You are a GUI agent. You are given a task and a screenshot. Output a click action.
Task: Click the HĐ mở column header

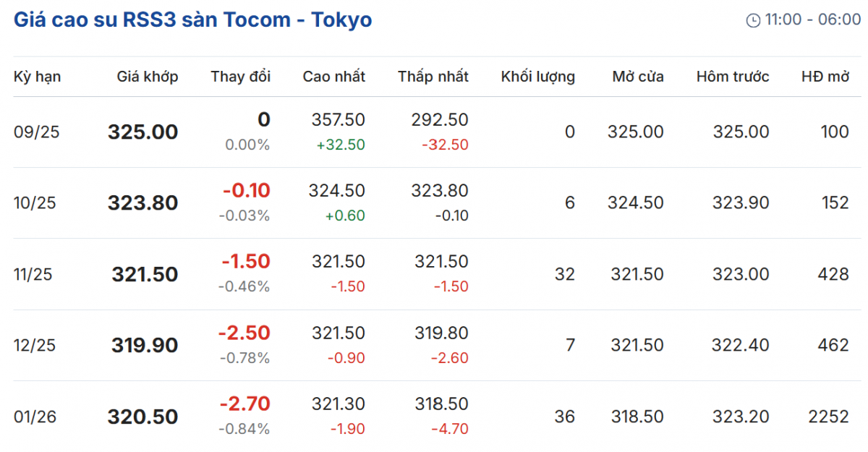click(x=825, y=77)
